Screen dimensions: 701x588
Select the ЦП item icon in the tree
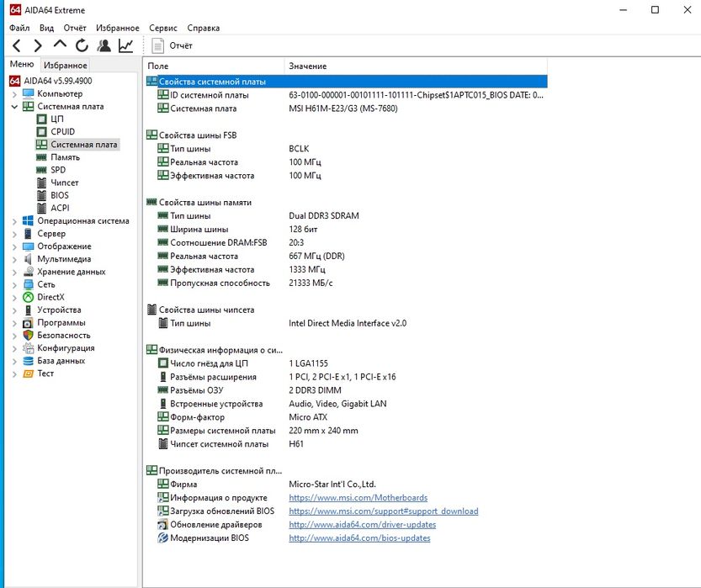tap(41, 119)
